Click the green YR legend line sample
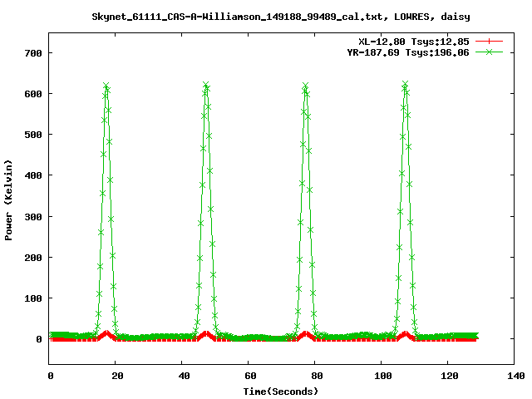Screen dimensions: 532x399 coord(489,52)
